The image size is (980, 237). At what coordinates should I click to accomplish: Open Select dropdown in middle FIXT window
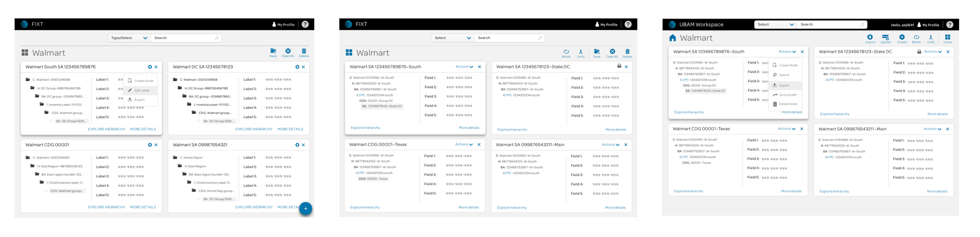pos(453,38)
